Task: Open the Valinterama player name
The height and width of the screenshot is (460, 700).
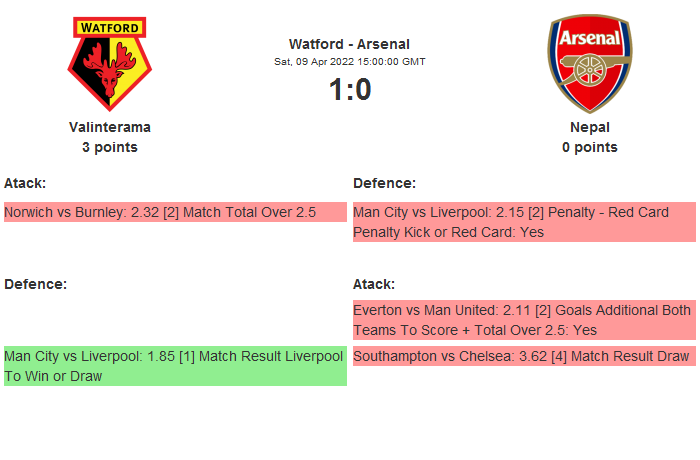Action: tap(110, 127)
